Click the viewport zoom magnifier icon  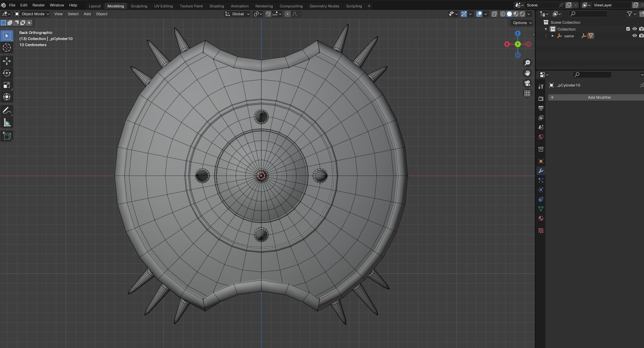527,63
